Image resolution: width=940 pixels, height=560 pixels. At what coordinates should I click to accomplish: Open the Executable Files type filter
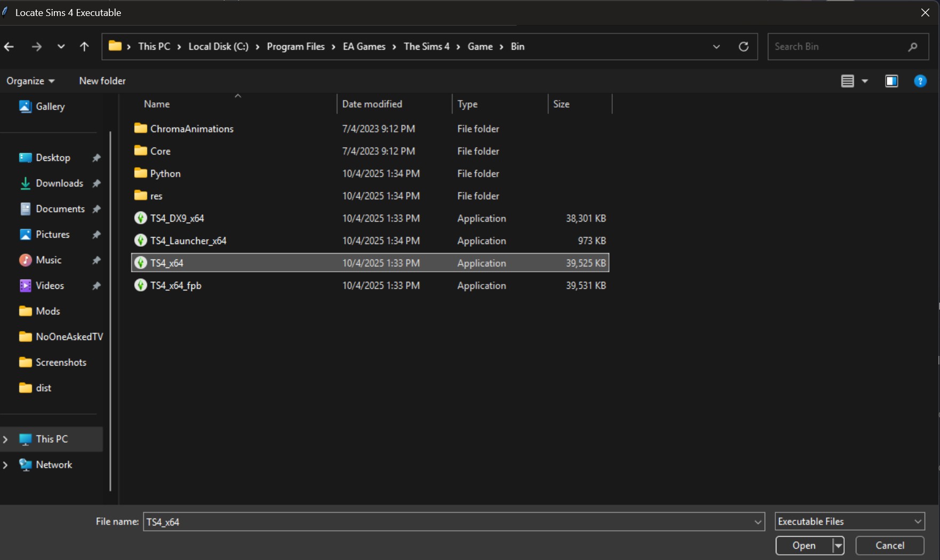coord(849,522)
